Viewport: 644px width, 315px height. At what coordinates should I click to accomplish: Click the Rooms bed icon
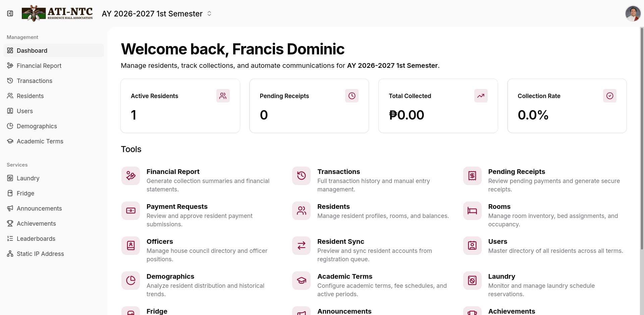click(472, 211)
